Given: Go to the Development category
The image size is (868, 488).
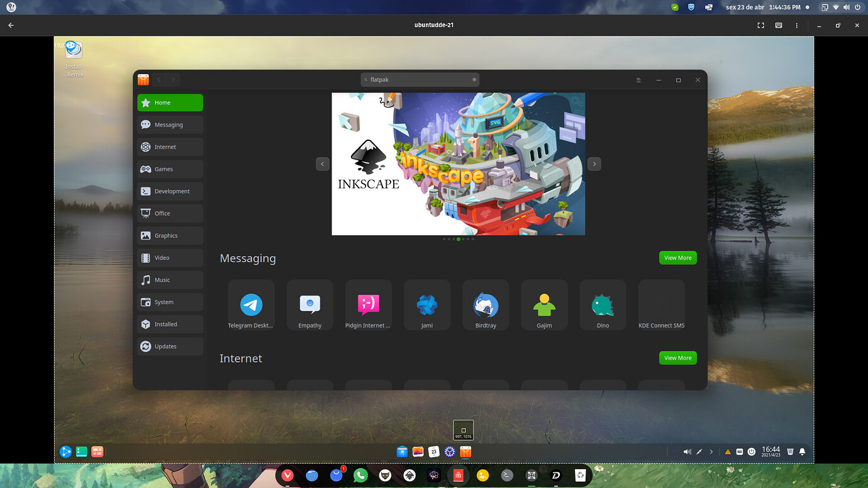Looking at the screenshot, I should click(x=170, y=191).
